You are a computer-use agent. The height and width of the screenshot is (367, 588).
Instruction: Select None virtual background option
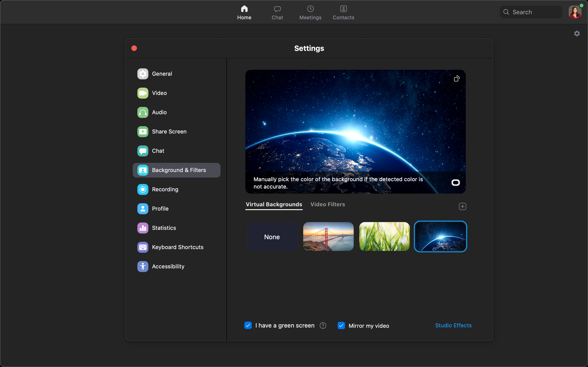click(x=272, y=236)
